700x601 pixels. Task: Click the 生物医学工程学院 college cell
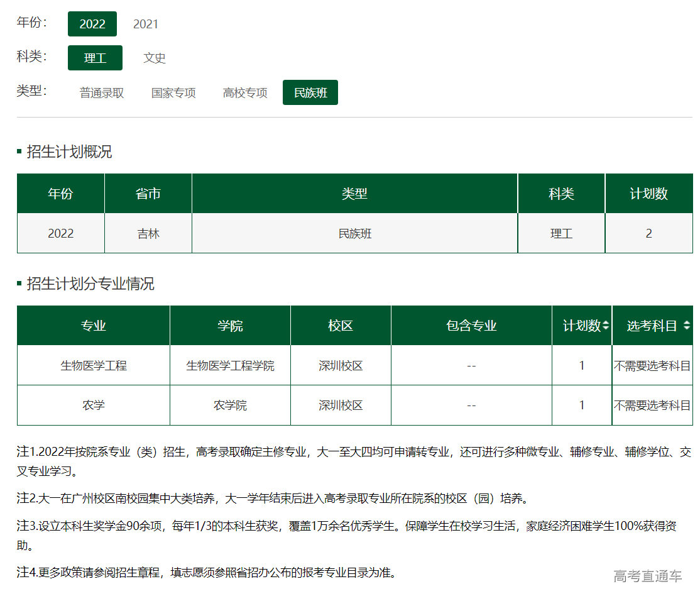(230, 365)
